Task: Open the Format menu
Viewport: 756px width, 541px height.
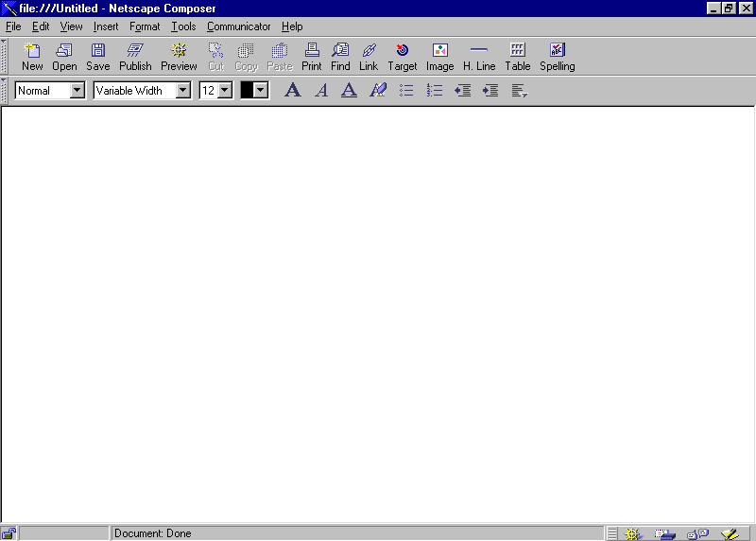Action: [x=145, y=26]
